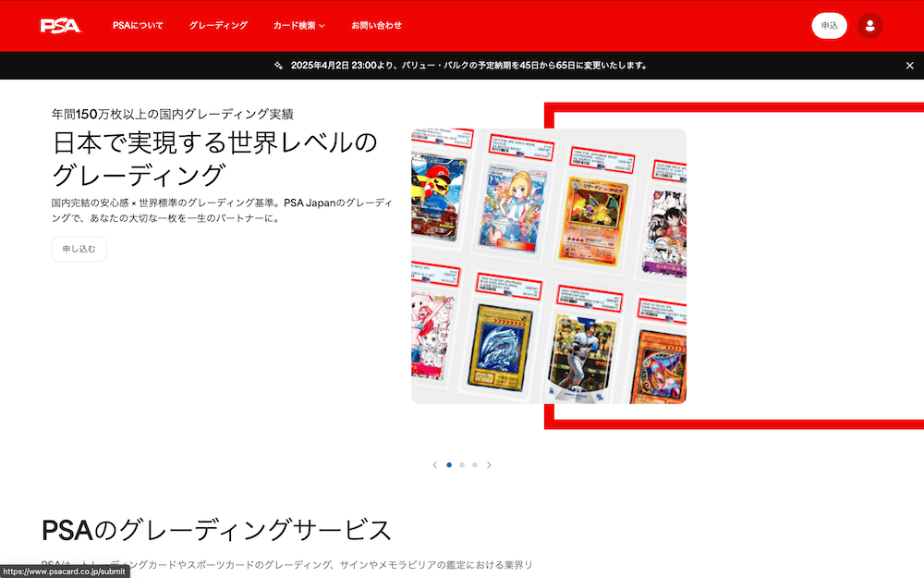Screen dimensions: 924x578
Task: Select the second carousel dot indicator
Action: coord(462,465)
